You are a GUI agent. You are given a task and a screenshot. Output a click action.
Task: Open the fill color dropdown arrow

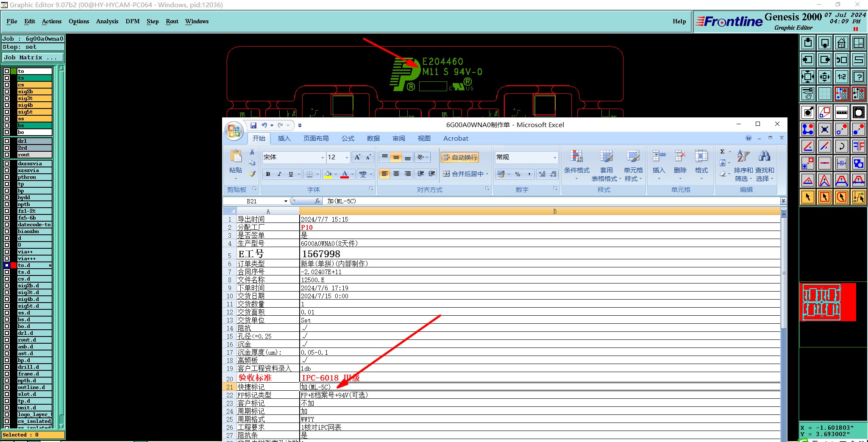pyautogui.click(x=336, y=174)
